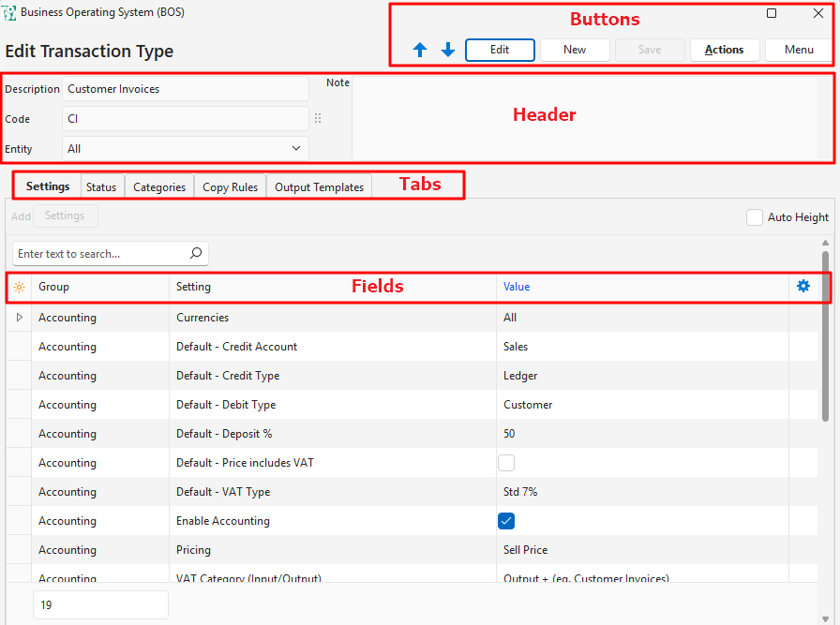This screenshot has width=840, height=625.
Task: Maximize the BOS window
Action: (772, 13)
